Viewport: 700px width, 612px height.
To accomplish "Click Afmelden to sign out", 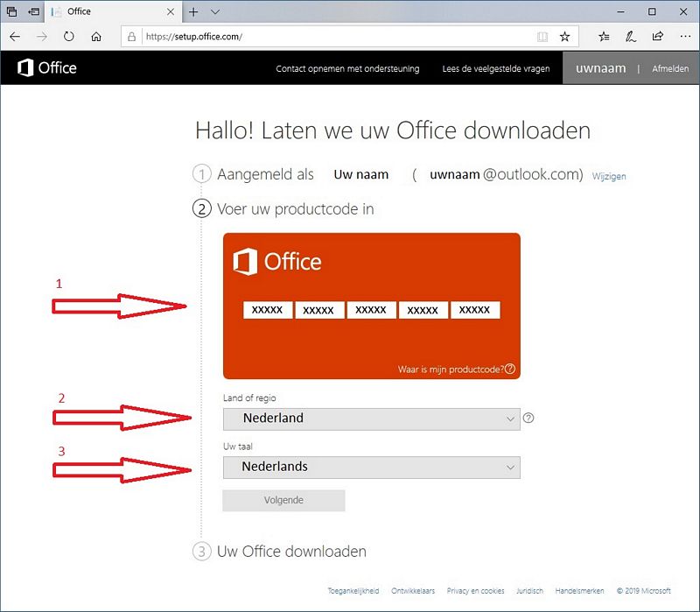I will [670, 69].
